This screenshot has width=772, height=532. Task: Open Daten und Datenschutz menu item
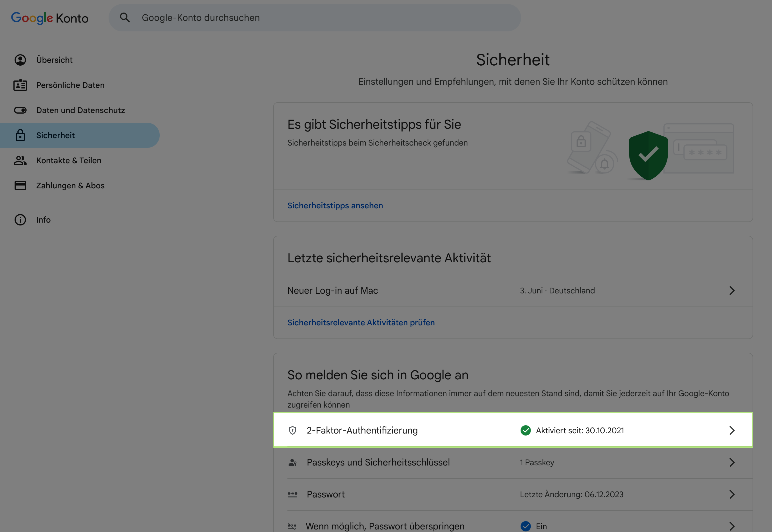point(80,110)
